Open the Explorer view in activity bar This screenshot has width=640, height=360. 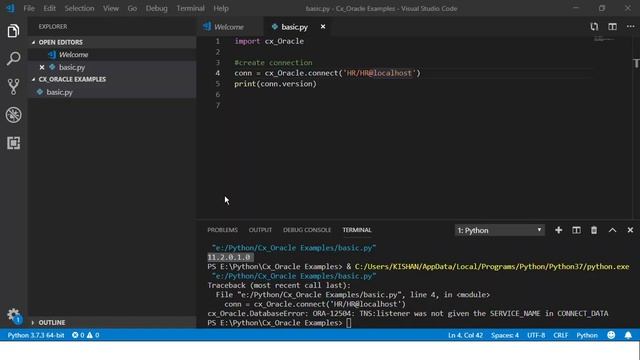click(x=13, y=31)
